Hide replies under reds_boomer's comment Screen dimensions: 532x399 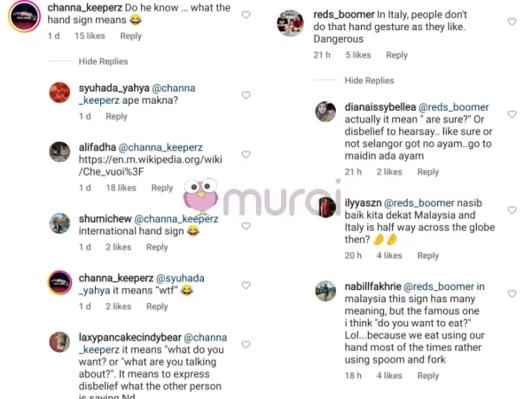(x=369, y=81)
